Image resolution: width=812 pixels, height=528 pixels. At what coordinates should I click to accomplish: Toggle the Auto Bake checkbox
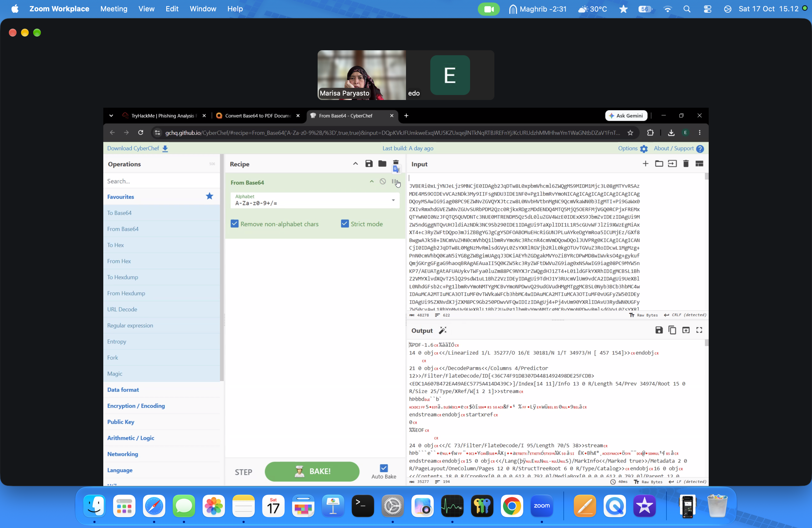(384, 468)
